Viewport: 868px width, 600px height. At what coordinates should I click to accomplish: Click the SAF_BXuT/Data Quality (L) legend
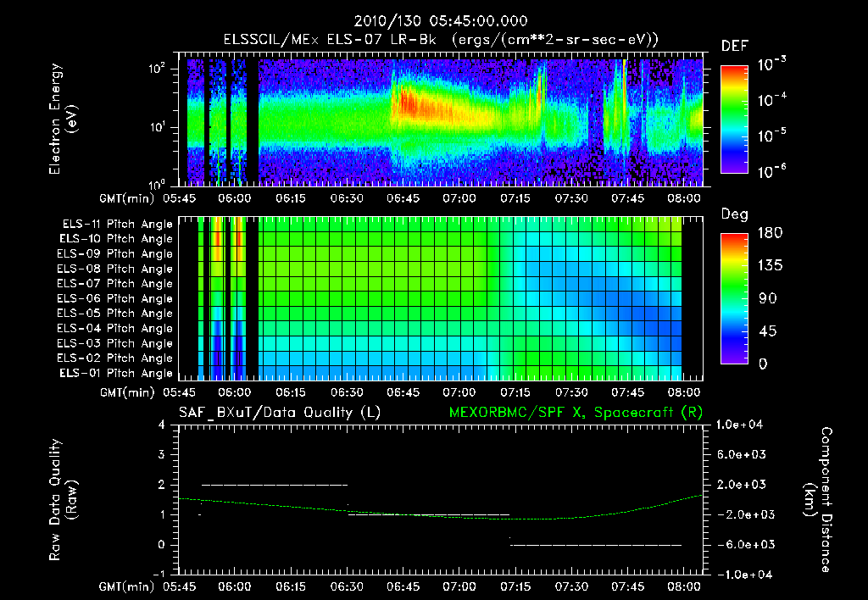pyautogui.click(x=280, y=413)
